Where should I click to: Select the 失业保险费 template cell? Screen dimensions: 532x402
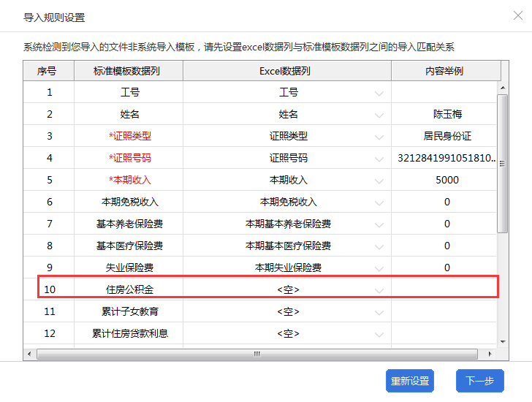[129, 268]
